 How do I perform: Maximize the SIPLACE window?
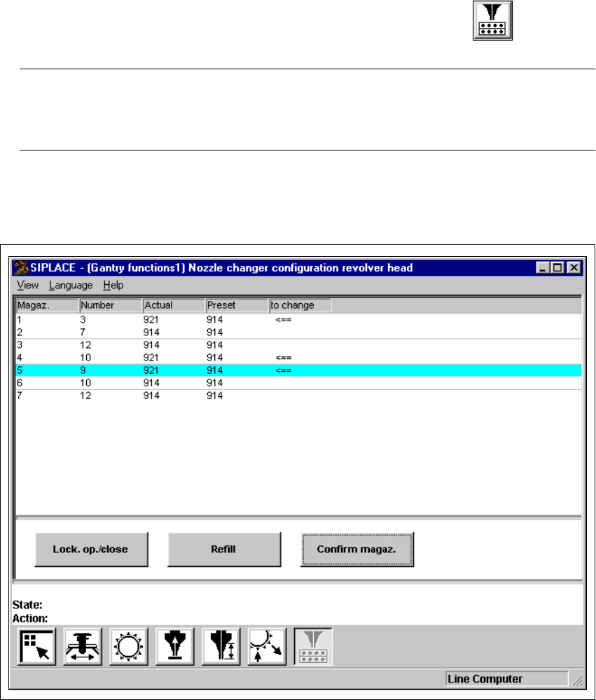558,267
